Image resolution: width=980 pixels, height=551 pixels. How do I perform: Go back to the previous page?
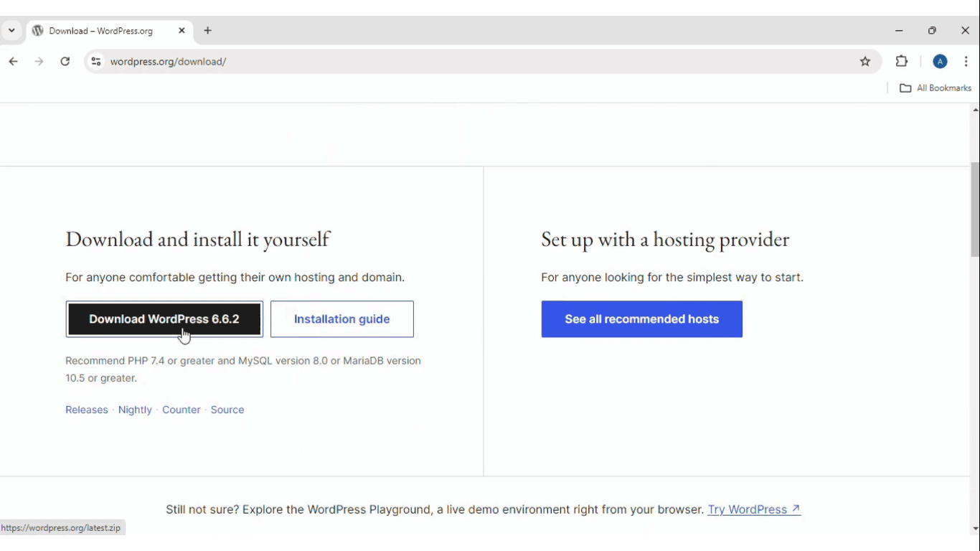point(13,62)
